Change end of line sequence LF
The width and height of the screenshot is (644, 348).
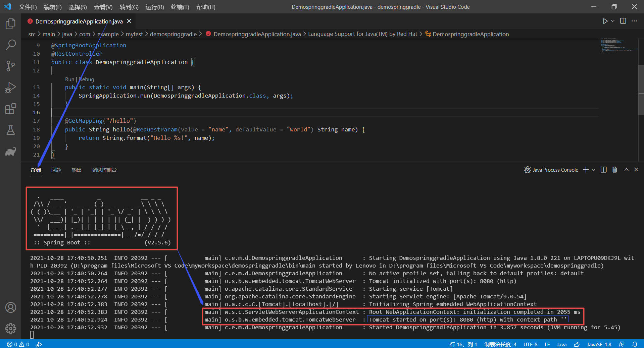tap(547, 344)
